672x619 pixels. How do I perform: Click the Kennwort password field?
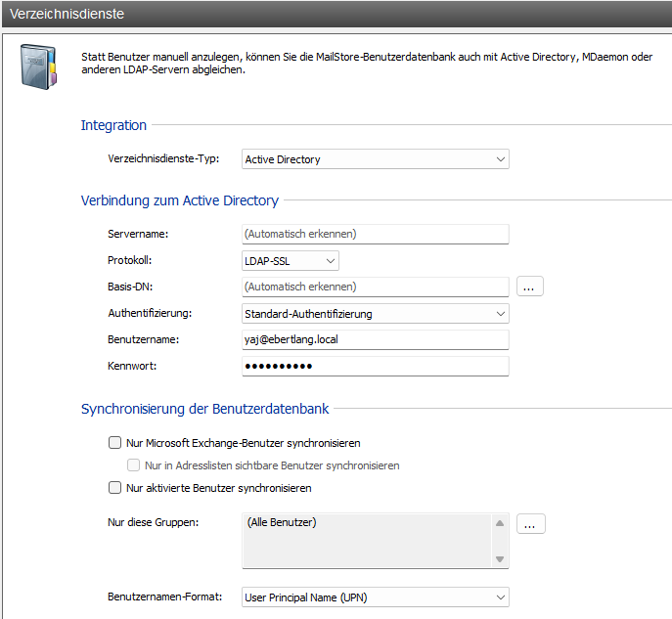click(x=375, y=366)
